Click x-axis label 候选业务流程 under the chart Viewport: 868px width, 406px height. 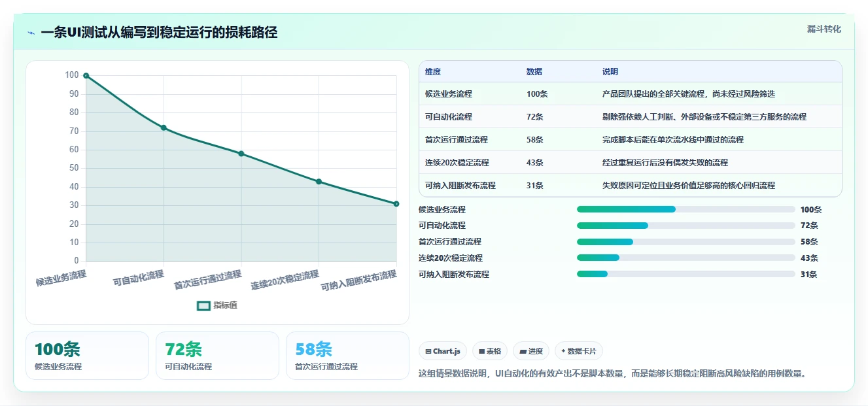point(61,278)
